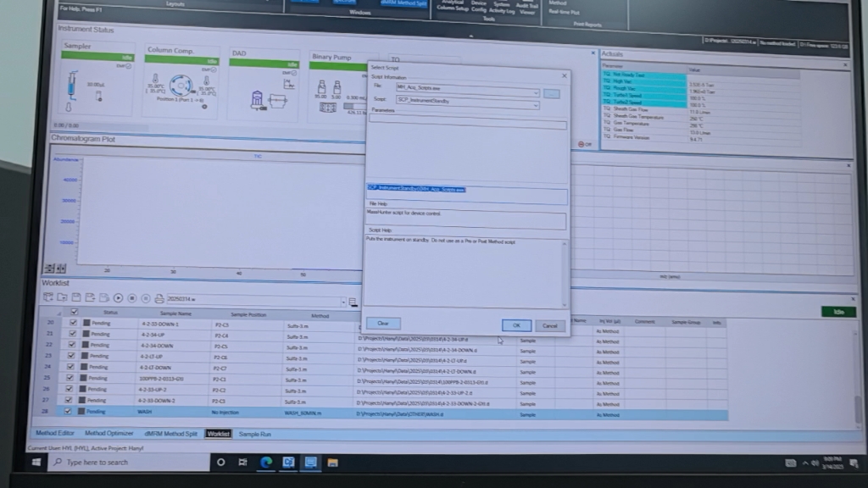This screenshot has height=488, width=868.
Task: Switch to the Sample Run tab
Action: click(254, 435)
